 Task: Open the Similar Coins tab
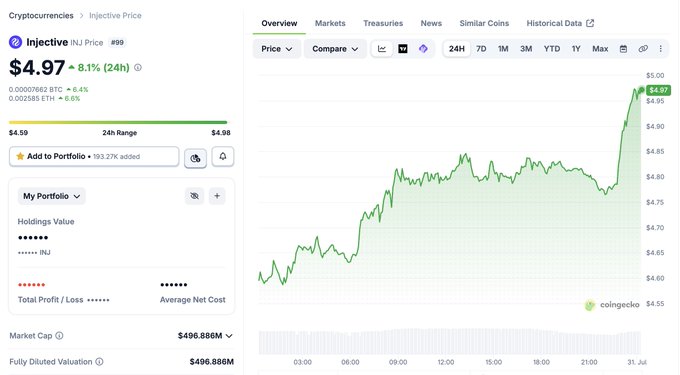pos(484,23)
